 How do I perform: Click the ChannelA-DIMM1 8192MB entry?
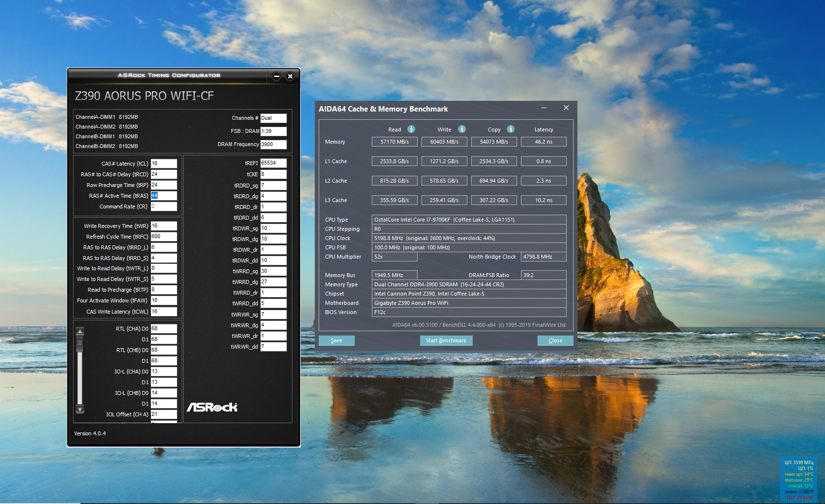107,117
